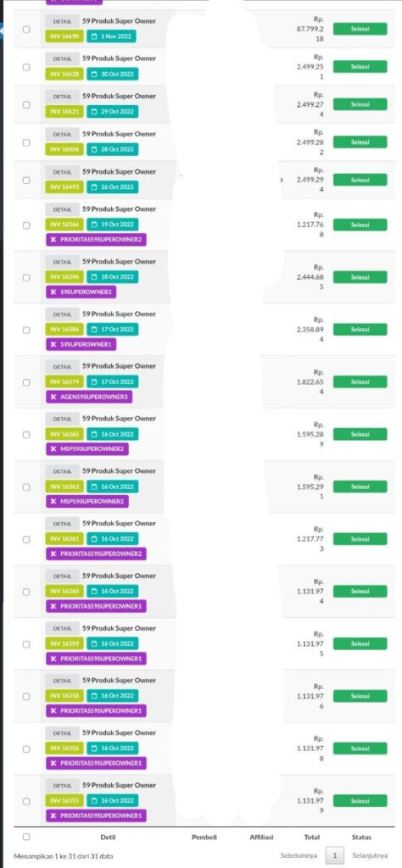
Task: Click DETAIL button for invoice INV 16690
Action: [x=62, y=21]
